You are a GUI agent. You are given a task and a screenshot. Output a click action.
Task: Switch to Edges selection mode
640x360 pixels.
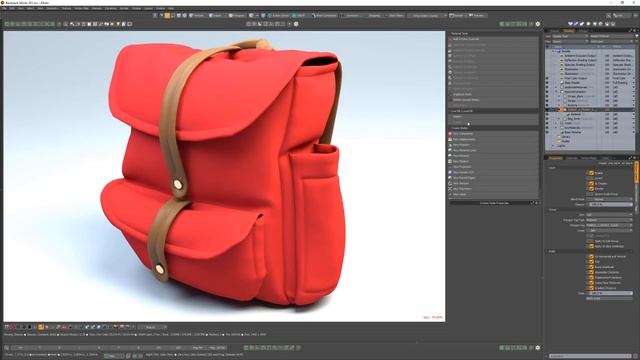click(x=216, y=16)
